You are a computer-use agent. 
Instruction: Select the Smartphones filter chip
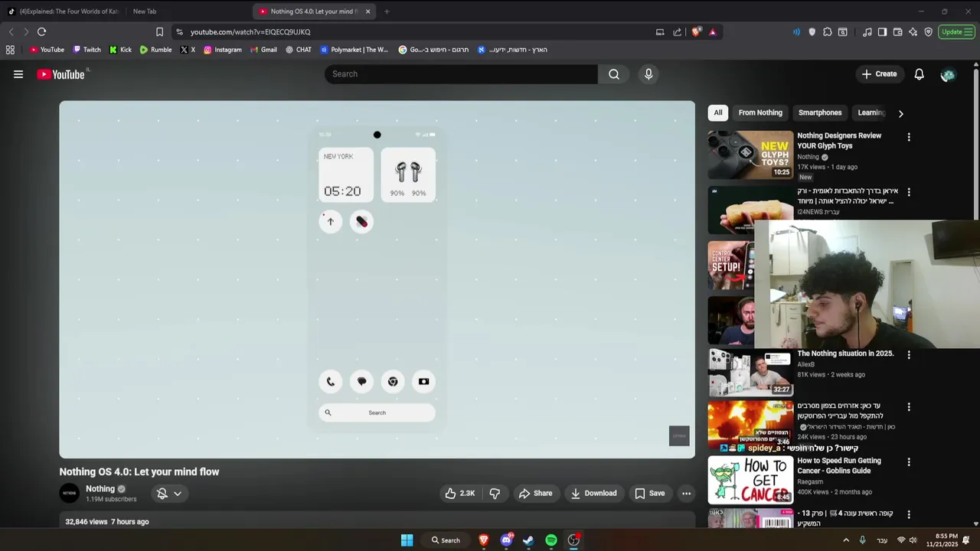(x=820, y=112)
